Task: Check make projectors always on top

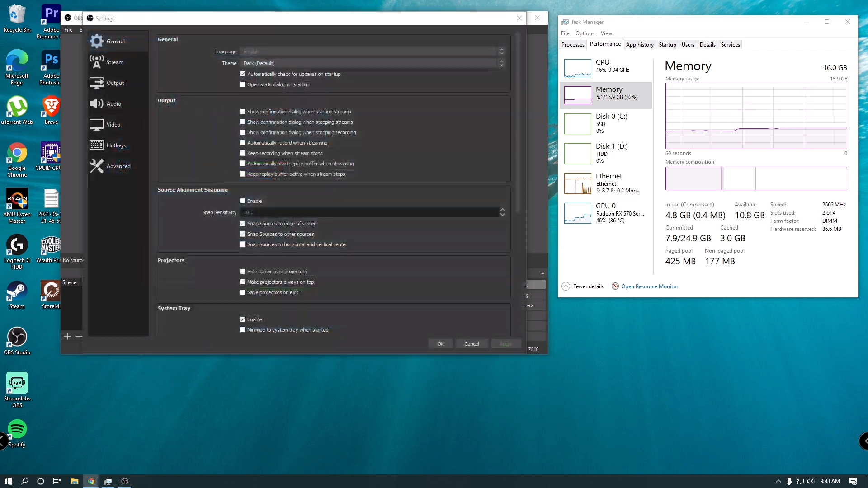Action: click(x=242, y=282)
